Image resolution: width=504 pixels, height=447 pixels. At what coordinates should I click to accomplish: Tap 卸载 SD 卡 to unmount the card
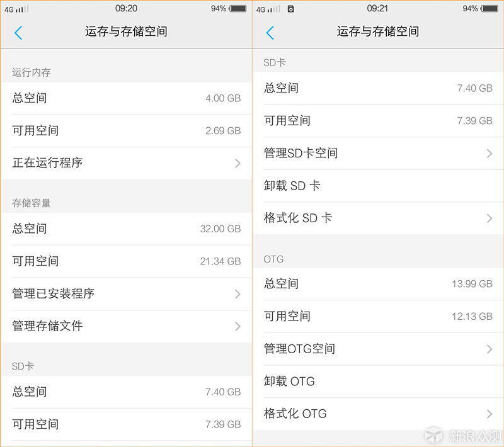378,185
